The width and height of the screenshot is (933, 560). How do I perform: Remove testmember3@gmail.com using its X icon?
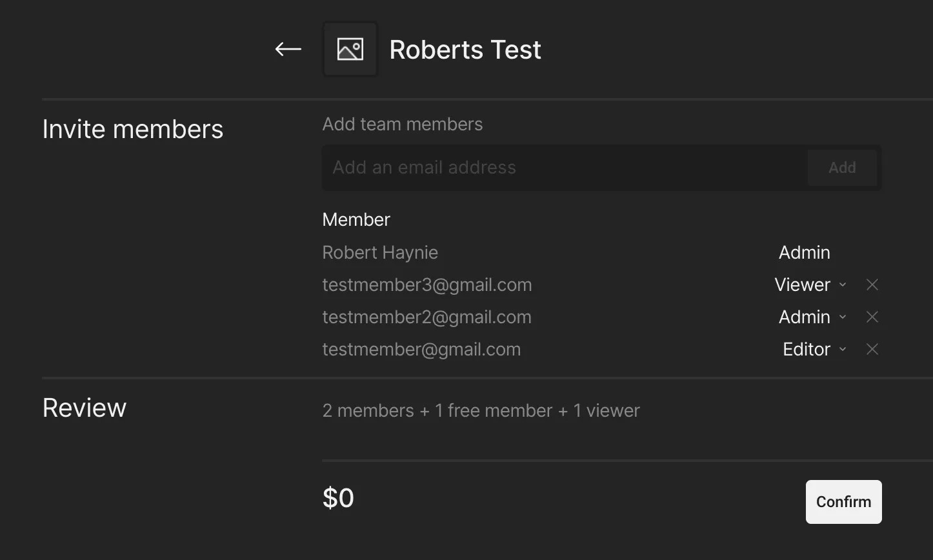pos(872,285)
